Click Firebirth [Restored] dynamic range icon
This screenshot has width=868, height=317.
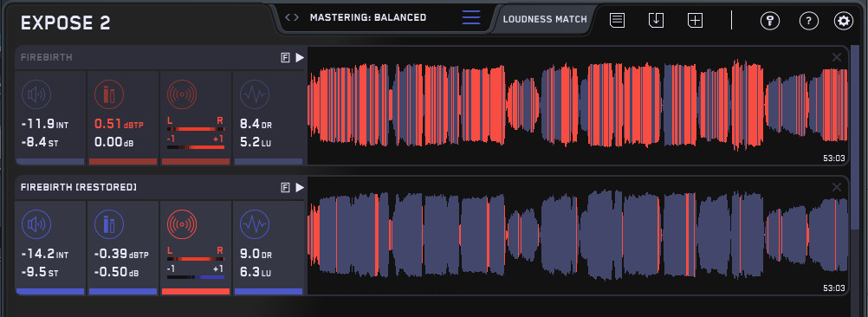tap(255, 224)
